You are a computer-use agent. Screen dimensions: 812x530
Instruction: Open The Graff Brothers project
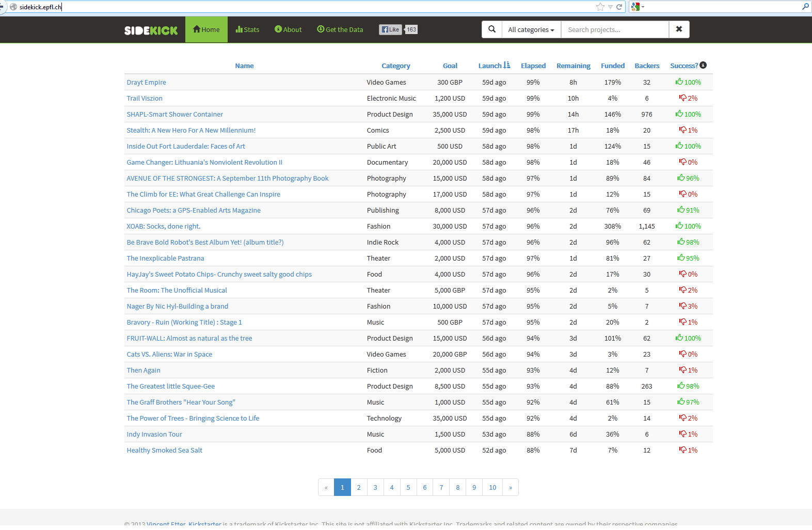coord(181,402)
